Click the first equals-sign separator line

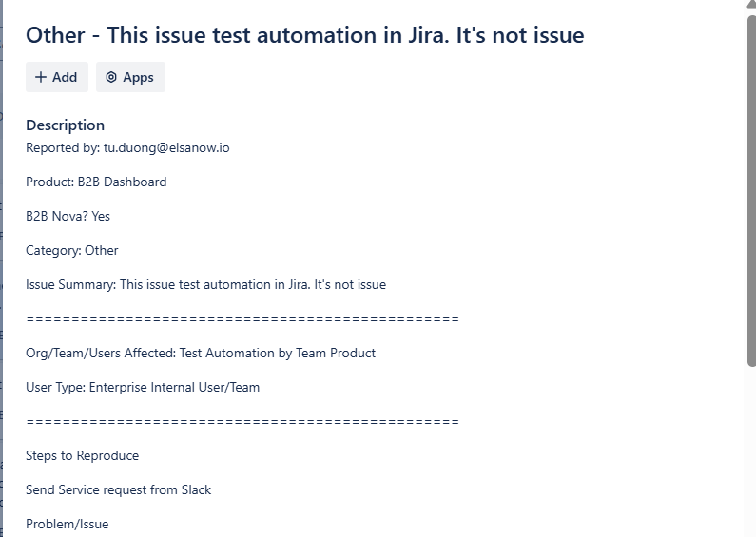(242, 319)
